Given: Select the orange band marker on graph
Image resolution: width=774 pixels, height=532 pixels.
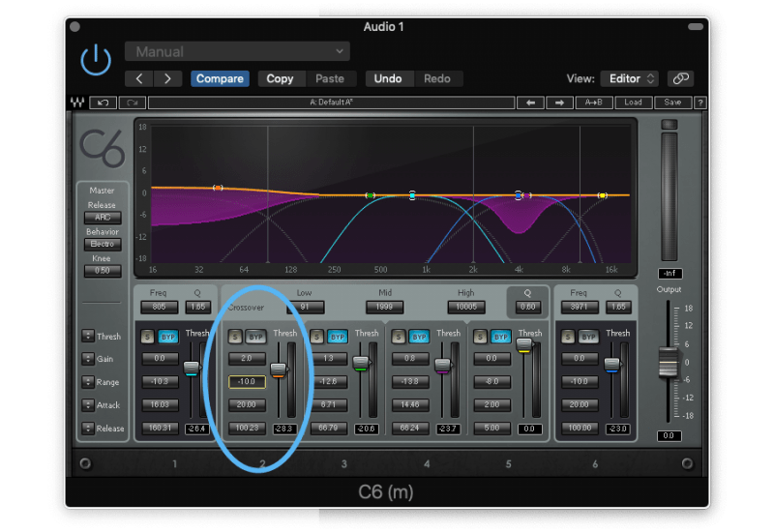Looking at the screenshot, I should (x=218, y=188).
